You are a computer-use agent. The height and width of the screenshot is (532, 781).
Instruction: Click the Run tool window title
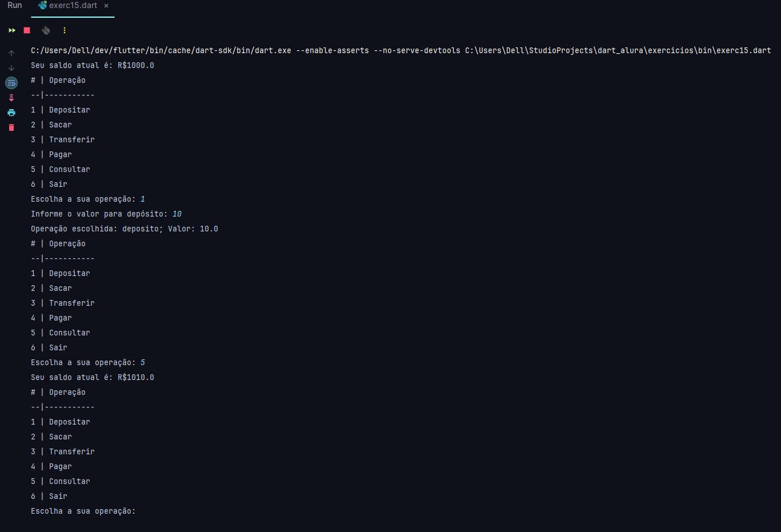[15, 5]
